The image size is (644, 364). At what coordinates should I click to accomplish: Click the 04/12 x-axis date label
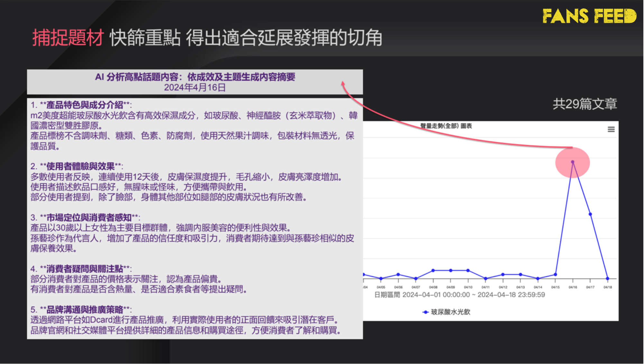pos(503,287)
